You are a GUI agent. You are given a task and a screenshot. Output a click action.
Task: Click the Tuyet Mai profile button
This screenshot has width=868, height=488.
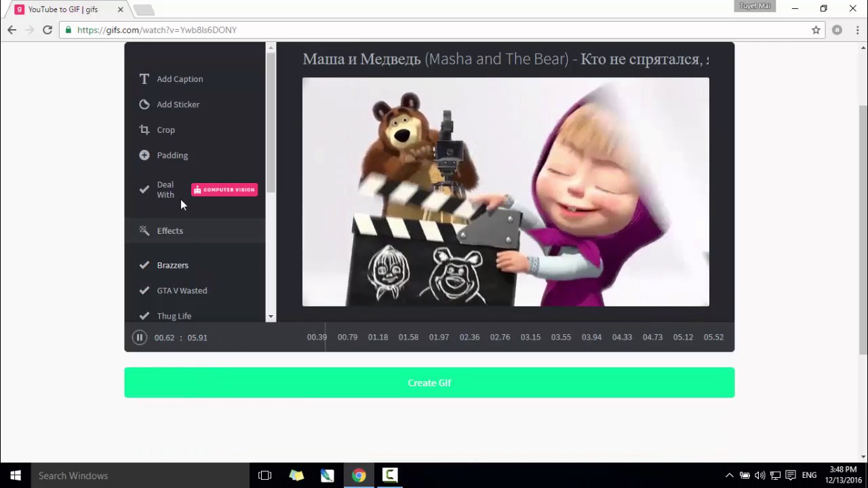[x=755, y=6]
